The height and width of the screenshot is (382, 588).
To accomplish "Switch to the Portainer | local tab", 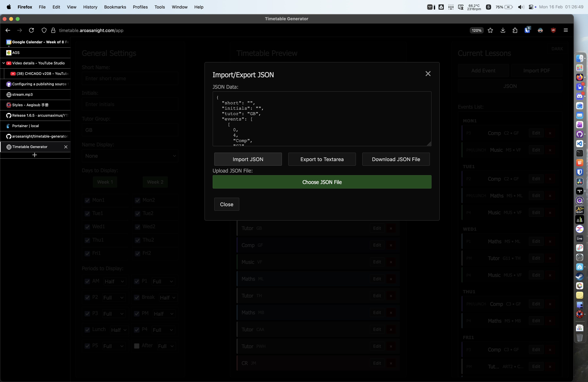I will [x=35, y=126].
